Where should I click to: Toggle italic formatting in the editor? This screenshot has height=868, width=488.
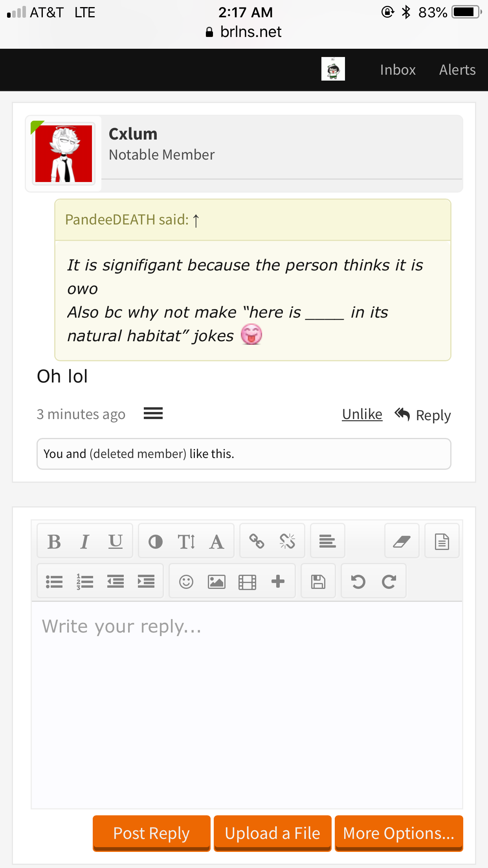pyautogui.click(x=85, y=541)
